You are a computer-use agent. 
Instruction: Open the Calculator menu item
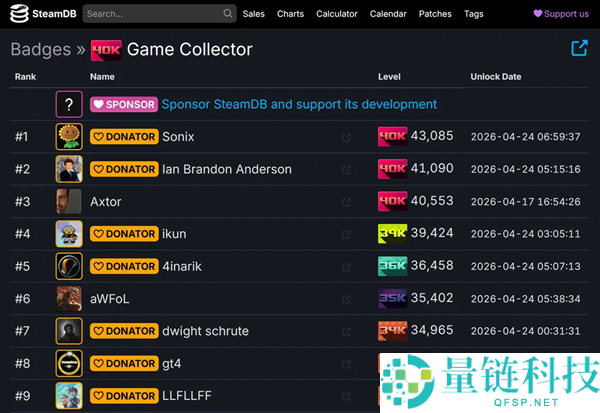click(x=337, y=14)
